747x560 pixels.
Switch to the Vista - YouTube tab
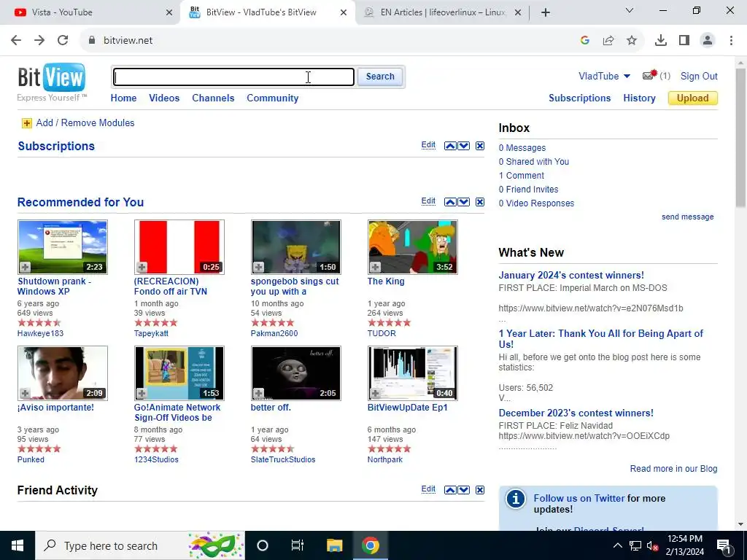pyautogui.click(x=90, y=12)
